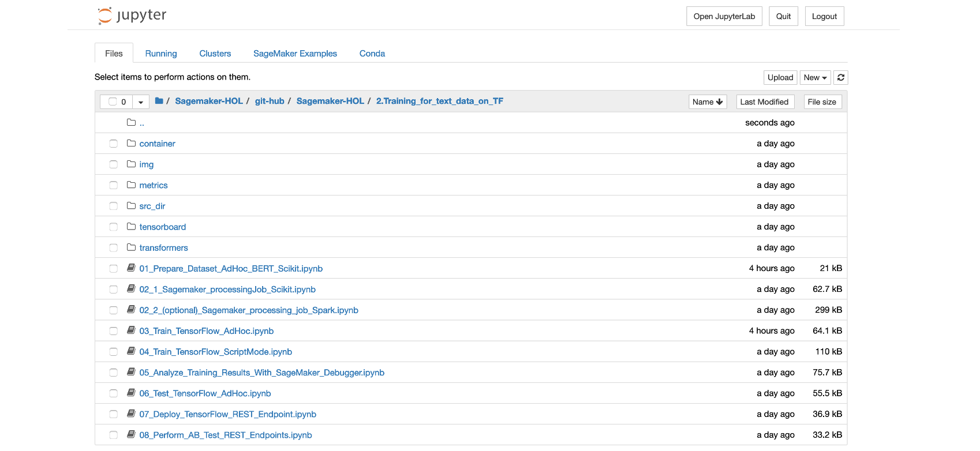Screen dimensions: 980x451
Task: Open 07_Deploy_TensorFlow_REST_Endpoint.ipynb
Action: (227, 414)
